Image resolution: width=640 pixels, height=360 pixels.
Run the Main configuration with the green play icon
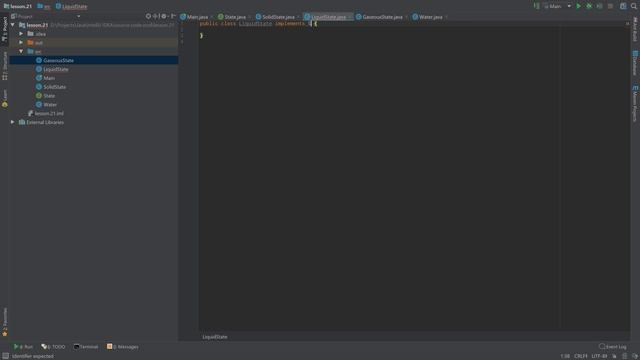tap(578, 6)
